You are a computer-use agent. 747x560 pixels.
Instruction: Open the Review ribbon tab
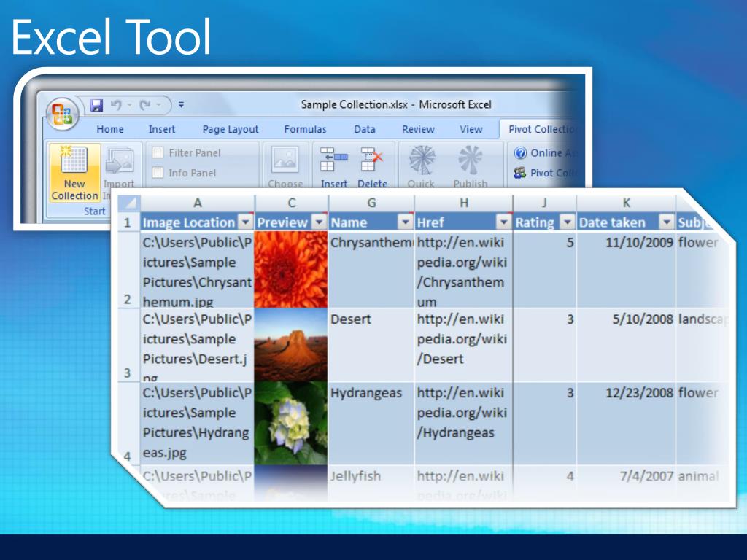click(x=418, y=129)
